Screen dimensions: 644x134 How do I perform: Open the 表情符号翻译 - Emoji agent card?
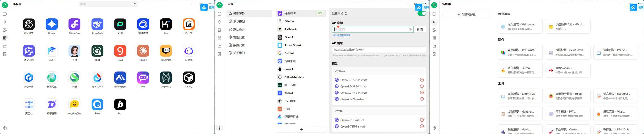[568, 96]
